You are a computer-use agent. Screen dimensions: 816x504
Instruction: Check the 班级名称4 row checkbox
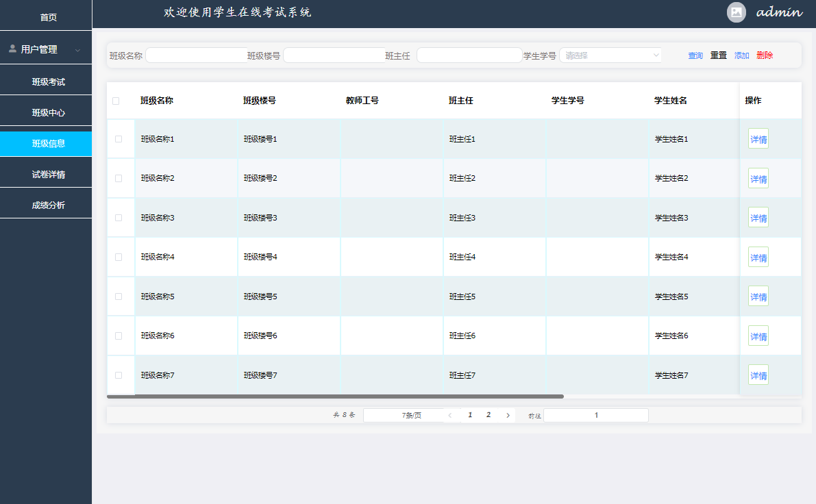[119, 257]
